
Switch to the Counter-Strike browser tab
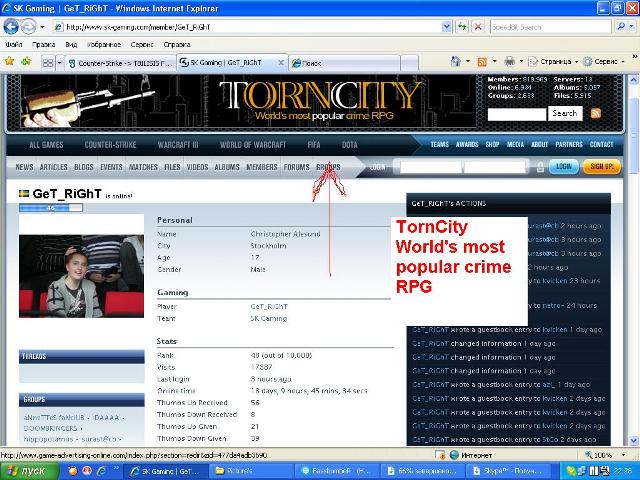tap(120, 63)
